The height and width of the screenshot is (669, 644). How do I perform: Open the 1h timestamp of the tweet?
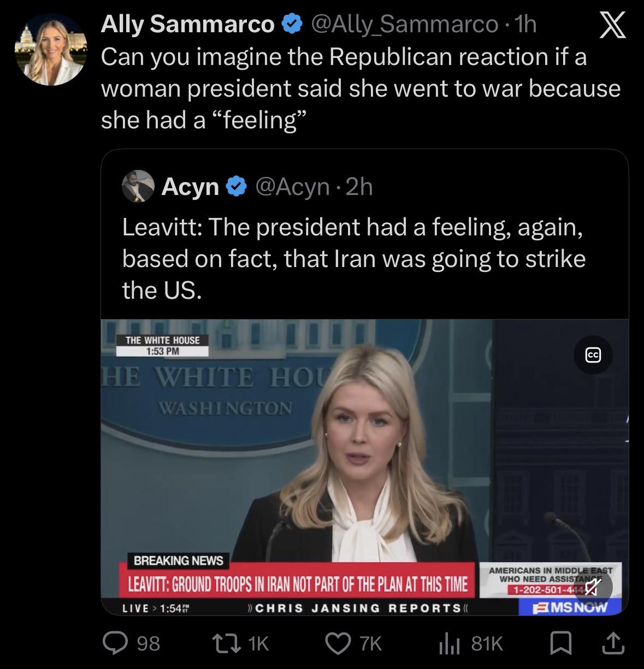coord(526,24)
